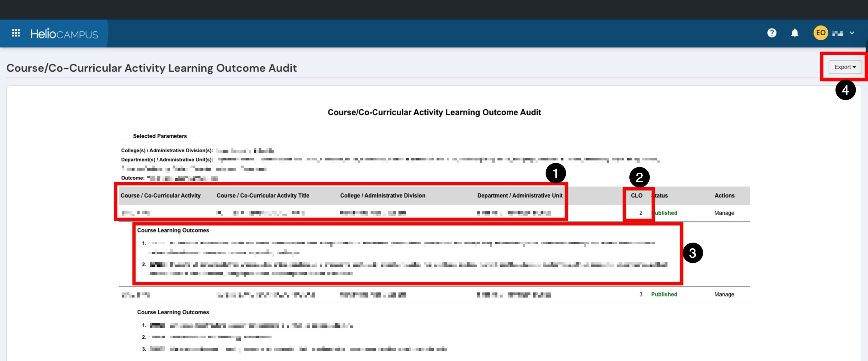Open the notifications bell
The width and height of the screenshot is (868, 361).
click(795, 33)
